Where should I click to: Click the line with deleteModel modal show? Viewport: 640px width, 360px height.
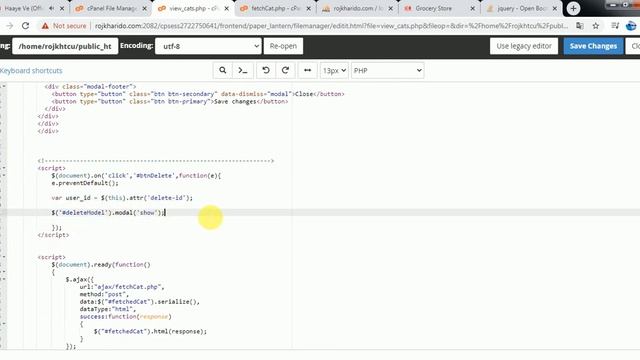click(109, 213)
